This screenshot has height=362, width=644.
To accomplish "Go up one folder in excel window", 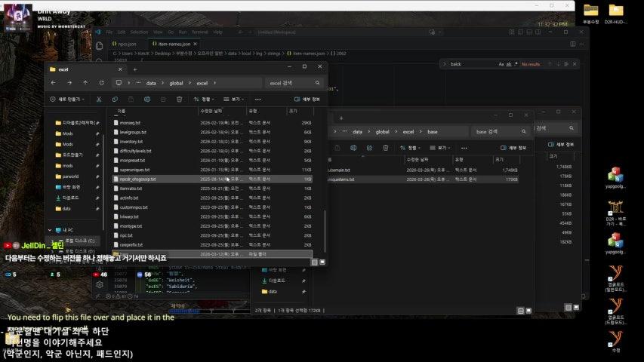I will 85,83.
